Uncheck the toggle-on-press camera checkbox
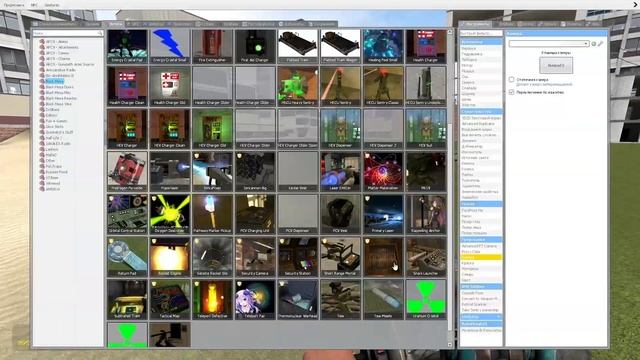This screenshot has width=640, height=360. tap(511, 92)
